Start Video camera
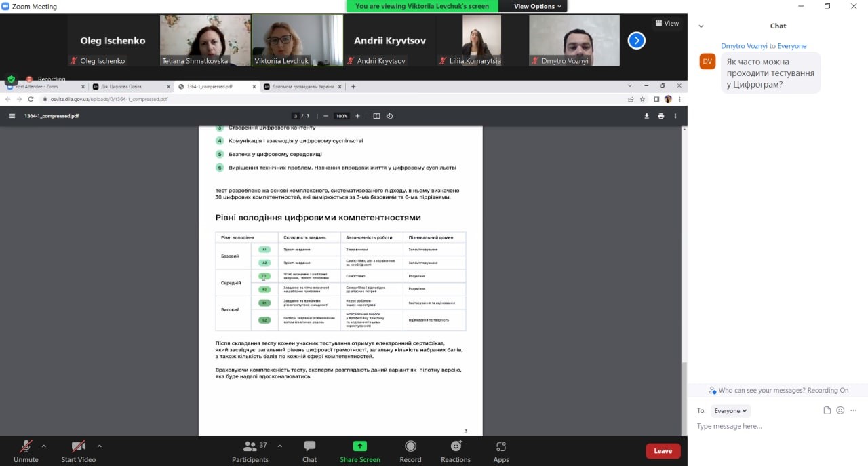The image size is (868, 466). click(x=79, y=451)
